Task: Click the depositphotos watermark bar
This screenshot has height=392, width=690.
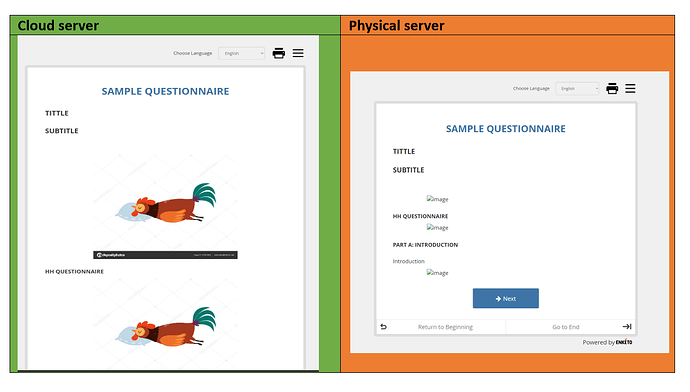Action: [165, 255]
